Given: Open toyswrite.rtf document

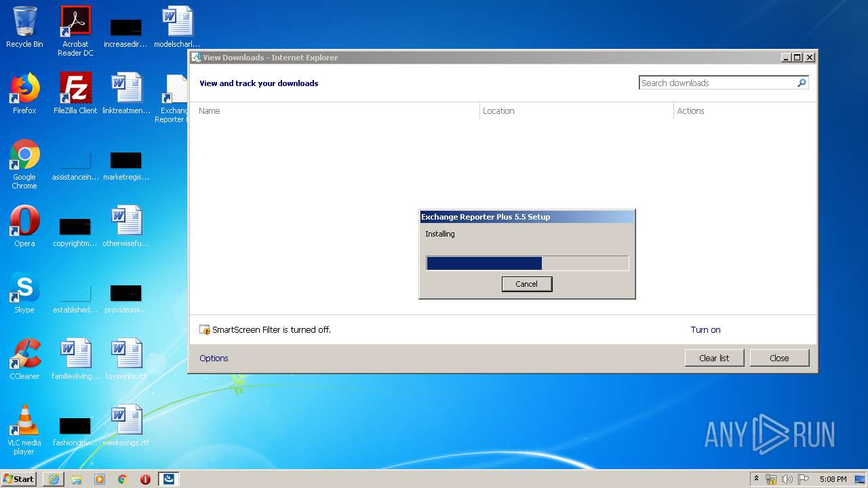Looking at the screenshot, I should (126, 359).
